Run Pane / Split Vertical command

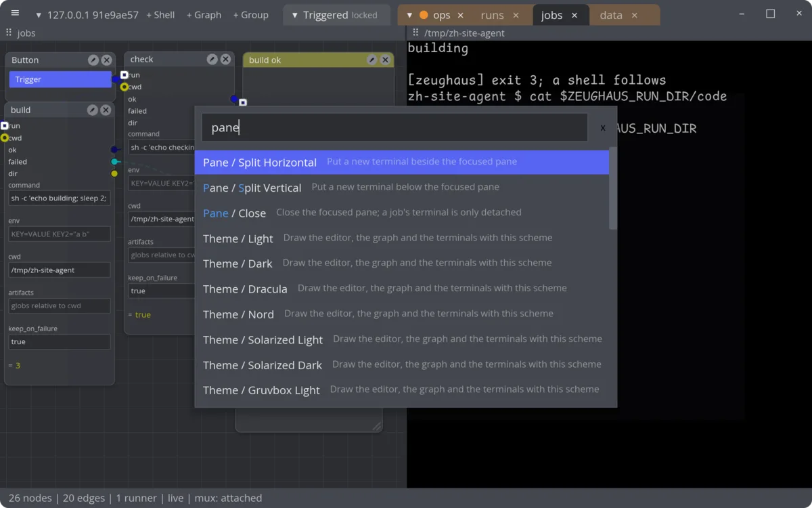point(402,187)
